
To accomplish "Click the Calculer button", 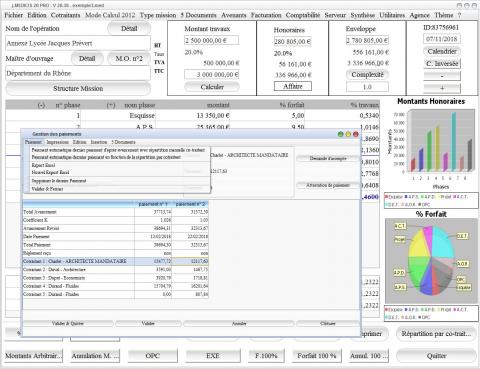I will point(212,87).
